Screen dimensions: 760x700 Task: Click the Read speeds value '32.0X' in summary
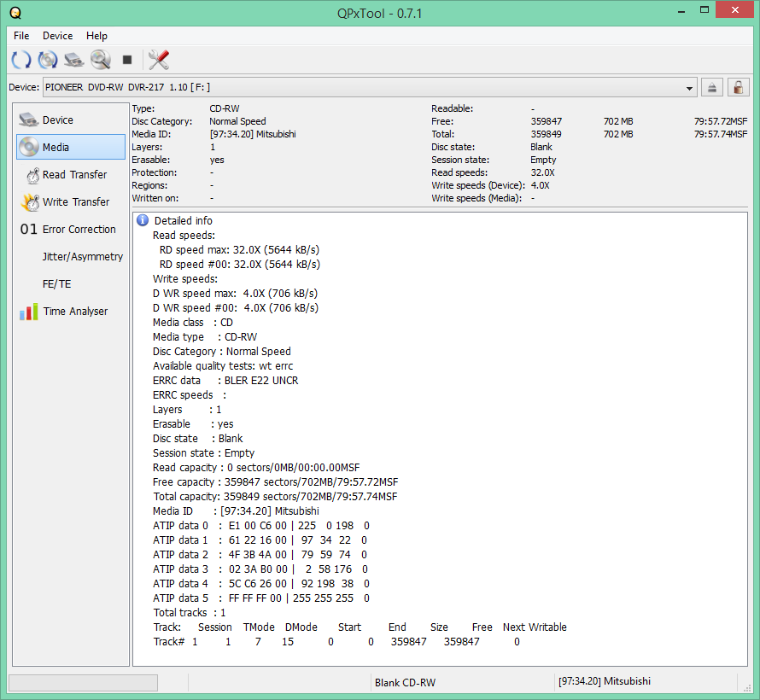[x=542, y=173]
